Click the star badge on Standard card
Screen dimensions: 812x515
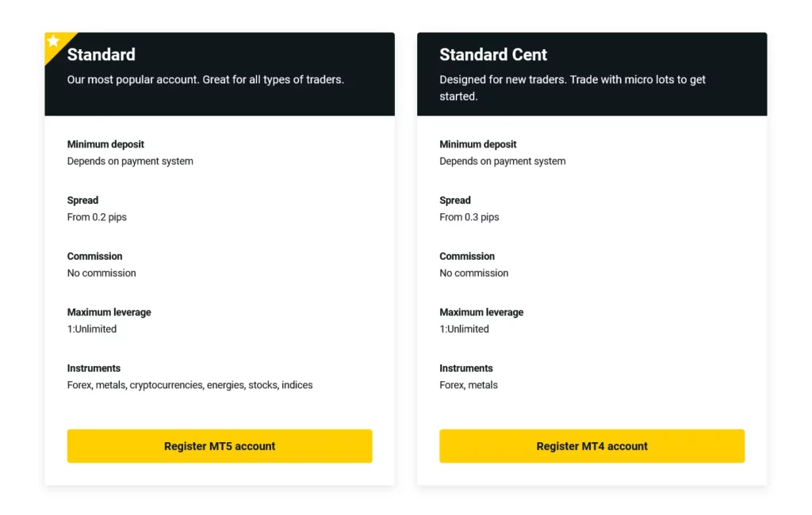(x=53, y=41)
